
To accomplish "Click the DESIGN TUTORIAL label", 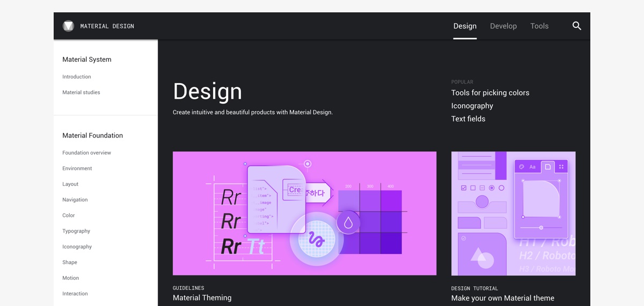I will [x=475, y=288].
